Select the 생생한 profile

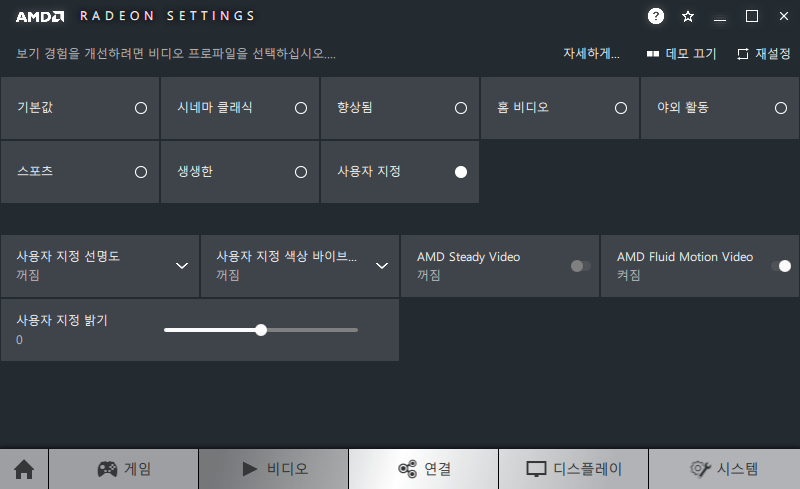[x=240, y=172]
